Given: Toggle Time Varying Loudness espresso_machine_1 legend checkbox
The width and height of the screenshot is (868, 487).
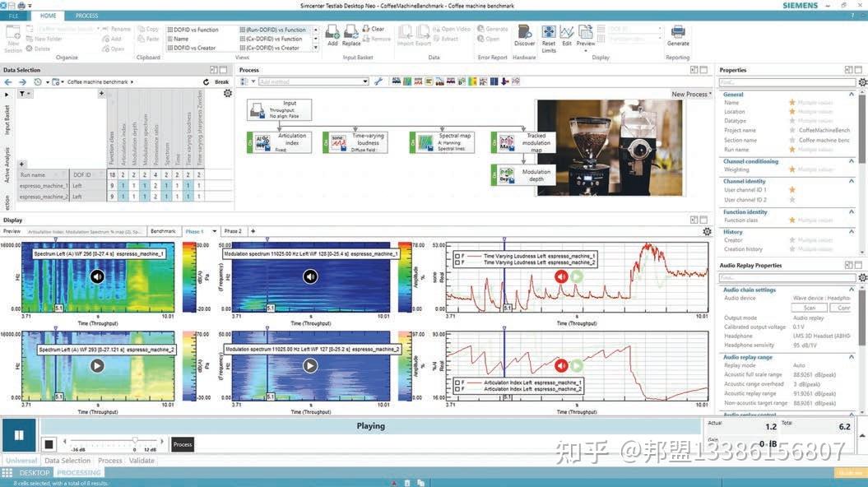Looking at the screenshot, I should tap(457, 256).
